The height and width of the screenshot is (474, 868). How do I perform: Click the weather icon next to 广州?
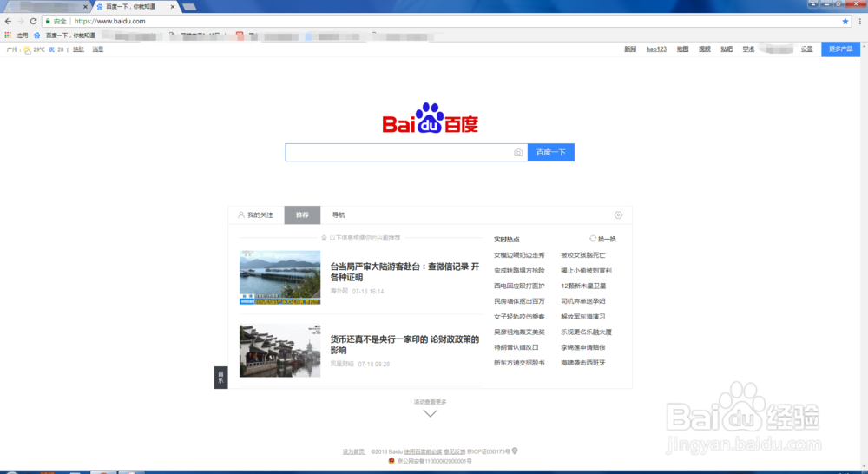pyautogui.click(x=27, y=49)
